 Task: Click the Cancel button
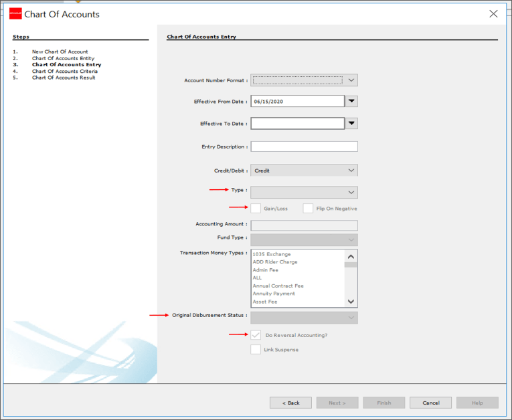(431, 403)
